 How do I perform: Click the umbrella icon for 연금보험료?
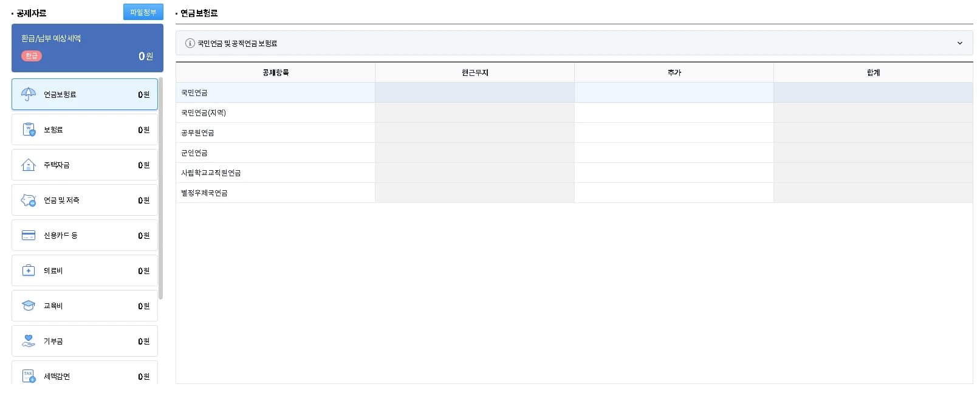pyautogui.click(x=29, y=94)
